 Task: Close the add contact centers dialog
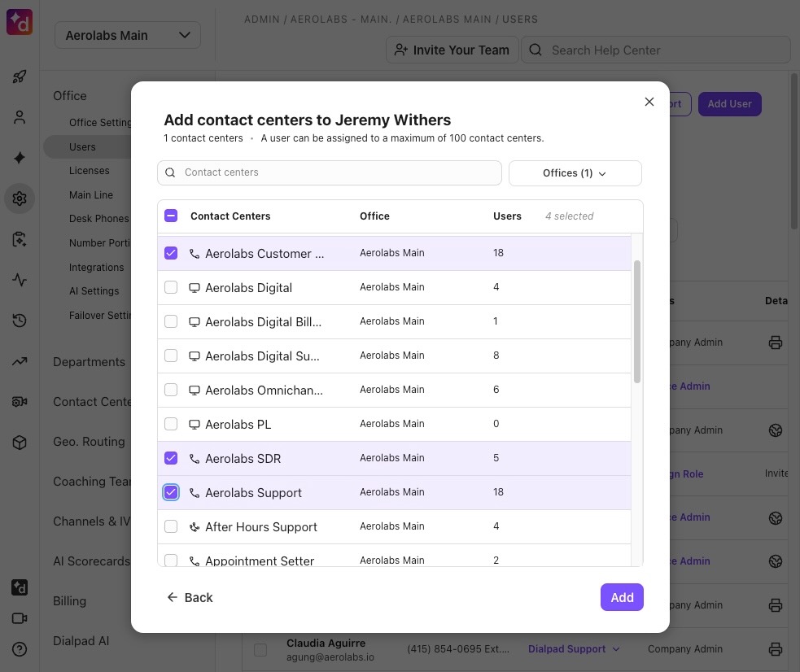(649, 102)
